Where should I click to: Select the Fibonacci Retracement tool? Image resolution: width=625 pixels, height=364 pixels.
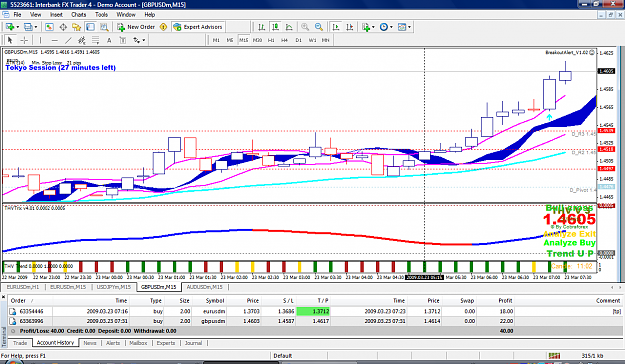pos(95,40)
